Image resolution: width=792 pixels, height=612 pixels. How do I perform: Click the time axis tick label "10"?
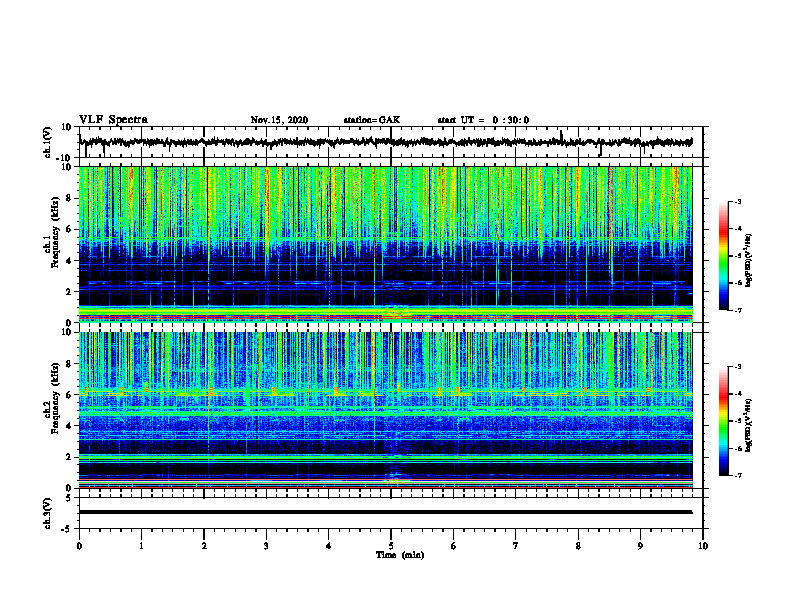click(703, 546)
